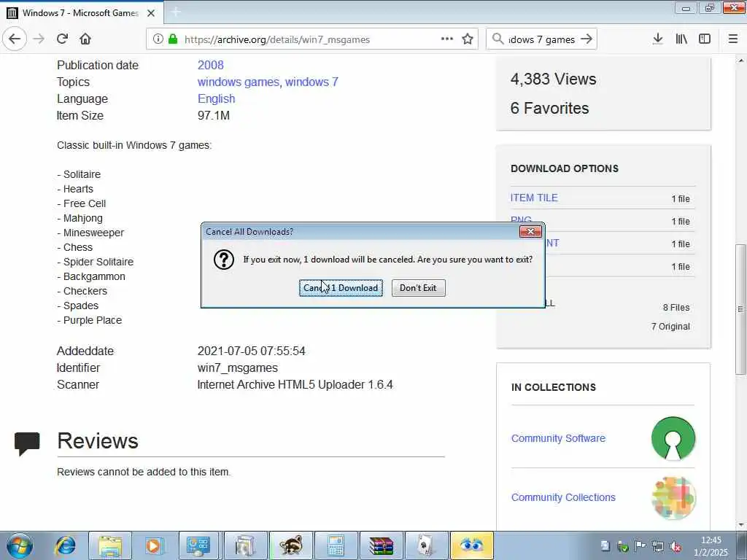747x560 pixels.
Task: Click the network tray icon
Action: tap(658, 547)
